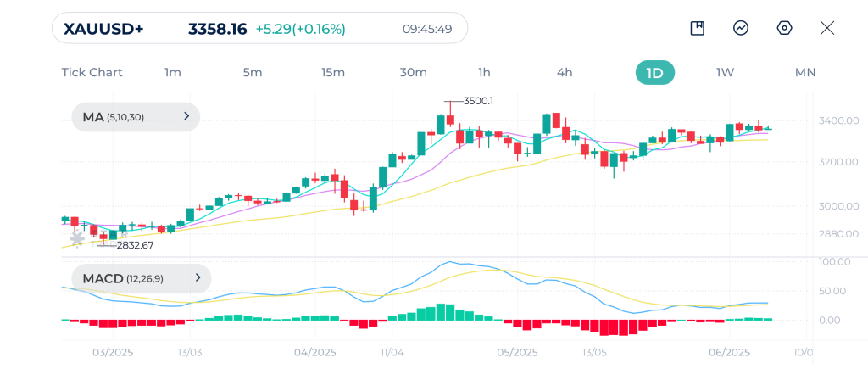Select the 15m timeframe
The image size is (868, 380).
333,72
